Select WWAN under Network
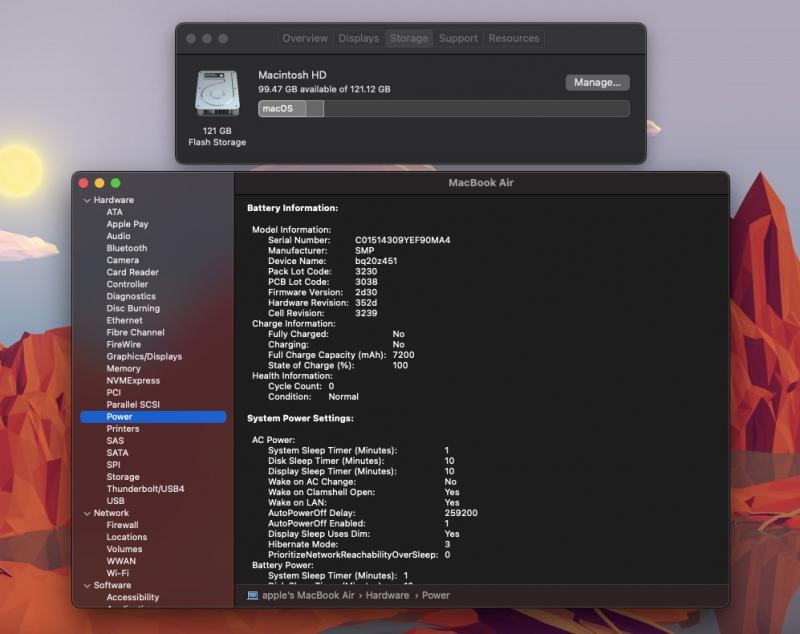 click(121, 561)
